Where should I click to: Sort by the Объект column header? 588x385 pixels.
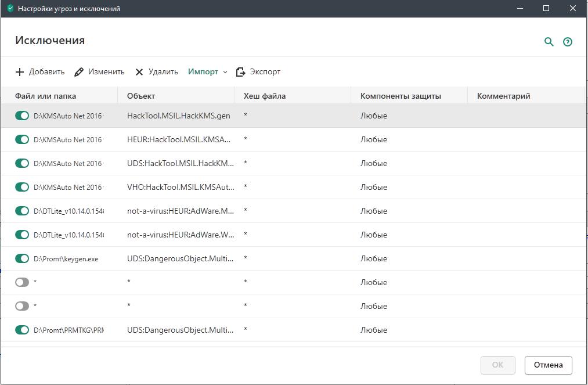pos(141,96)
